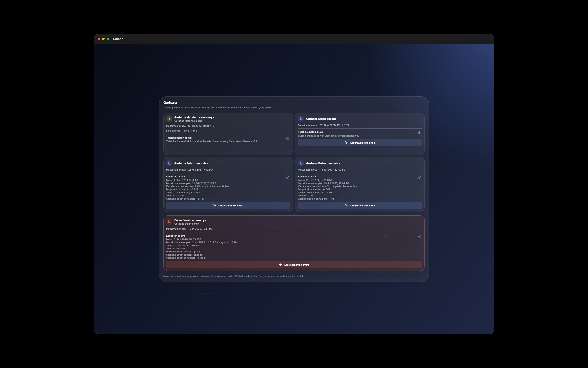Click 'Tempoh · 5j 35m' text
588x368 pixels.
176,248
